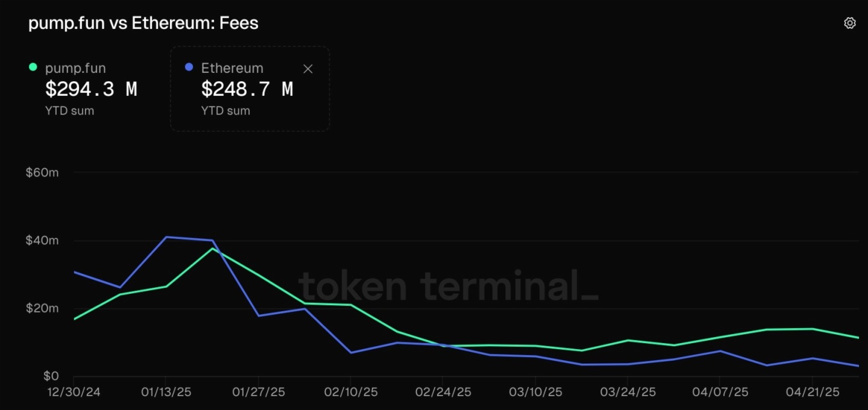Select the pump.fun legend label

click(x=75, y=68)
